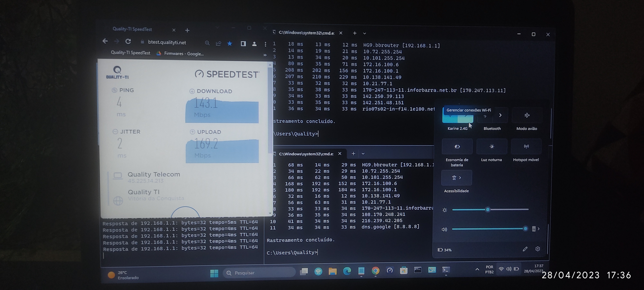The height and width of the screenshot is (290, 644).
Task: Expand Acessibilidade options
Action: click(x=456, y=178)
